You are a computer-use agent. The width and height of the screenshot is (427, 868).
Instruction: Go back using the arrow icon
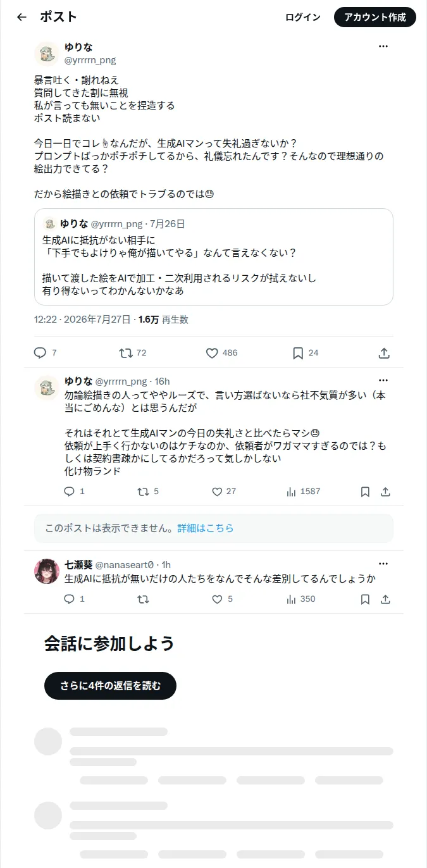pyautogui.click(x=22, y=17)
